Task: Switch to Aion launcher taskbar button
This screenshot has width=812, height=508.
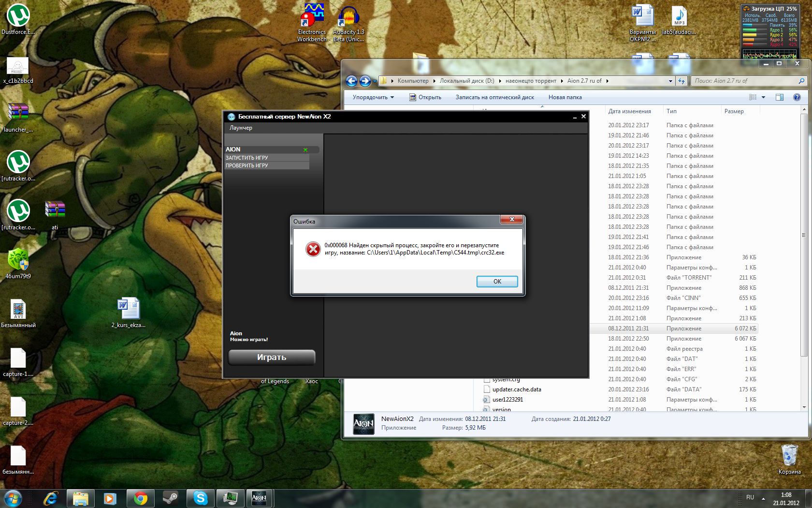Action: 260,498
